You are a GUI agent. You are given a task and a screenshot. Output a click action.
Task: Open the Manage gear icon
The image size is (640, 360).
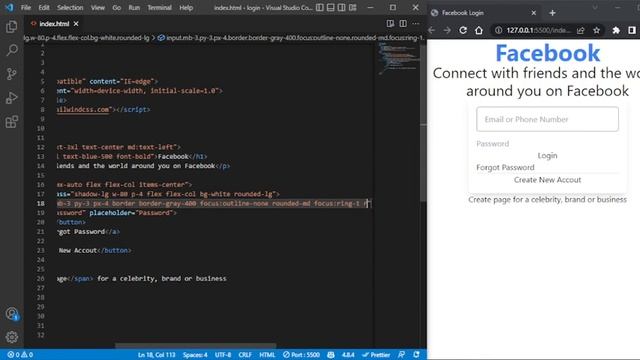click(11, 337)
